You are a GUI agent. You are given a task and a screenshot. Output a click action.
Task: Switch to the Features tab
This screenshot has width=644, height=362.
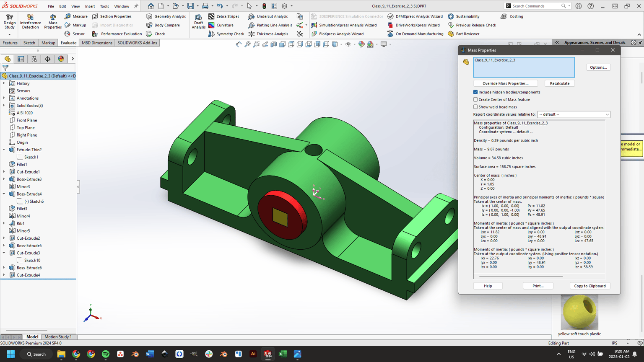(10, 43)
